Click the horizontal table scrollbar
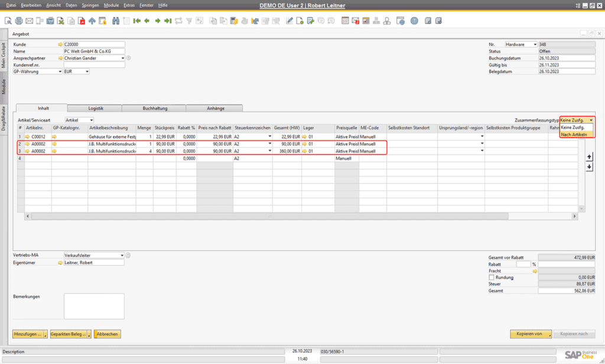605x364 pixels. point(269,216)
